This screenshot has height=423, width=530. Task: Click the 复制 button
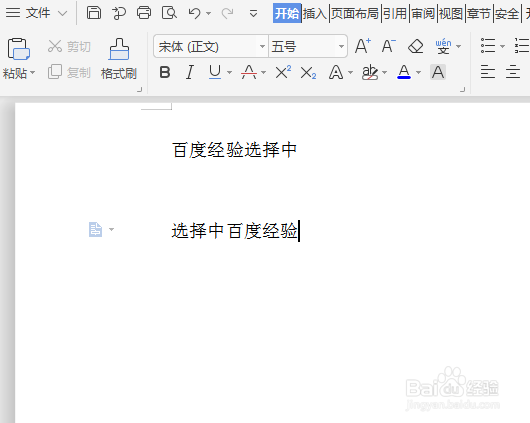[69, 72]
